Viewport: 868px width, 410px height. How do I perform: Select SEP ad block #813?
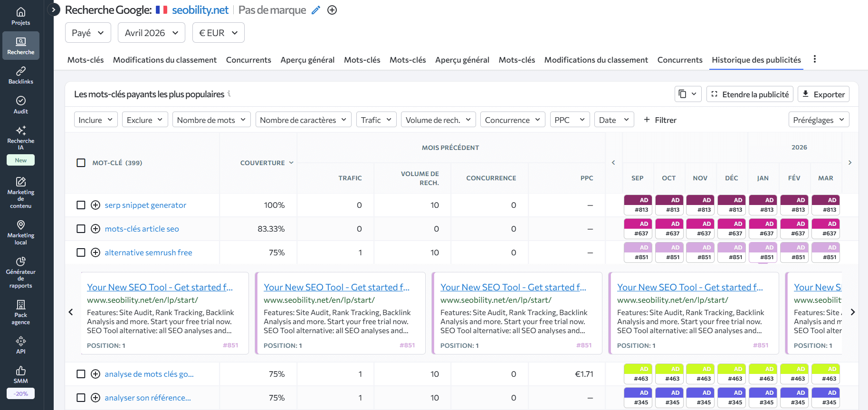(638, 205)
